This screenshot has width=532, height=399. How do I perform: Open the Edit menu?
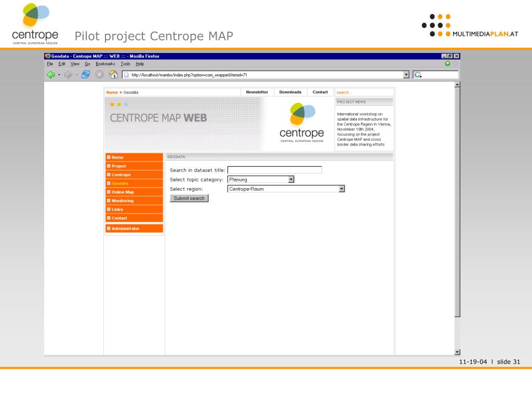[62, 64]
